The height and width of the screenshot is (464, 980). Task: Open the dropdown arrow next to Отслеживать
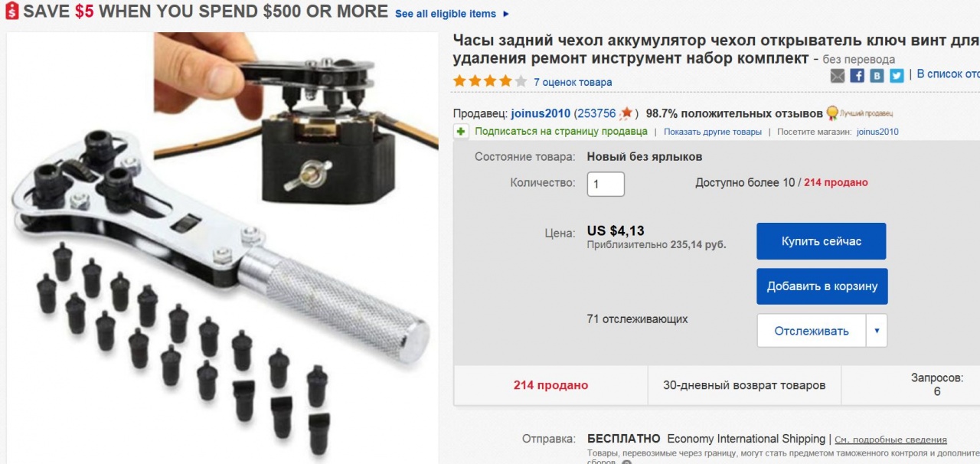point(877,331)
